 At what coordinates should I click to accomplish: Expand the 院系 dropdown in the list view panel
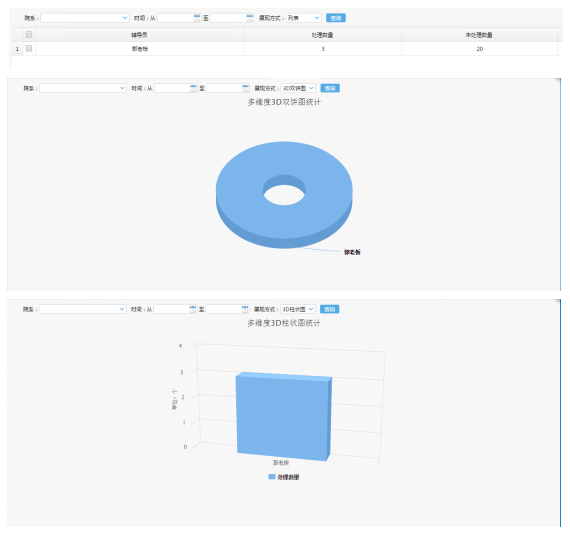point(85,17)
